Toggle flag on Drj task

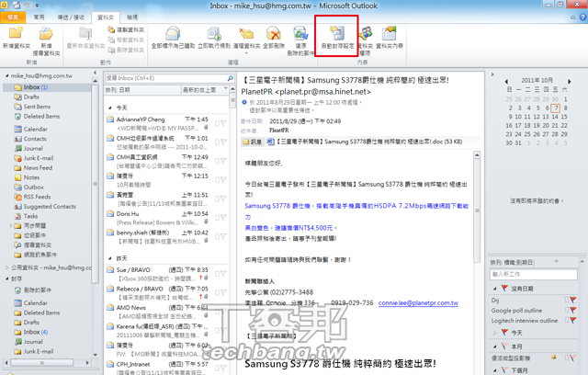[573, 300]
